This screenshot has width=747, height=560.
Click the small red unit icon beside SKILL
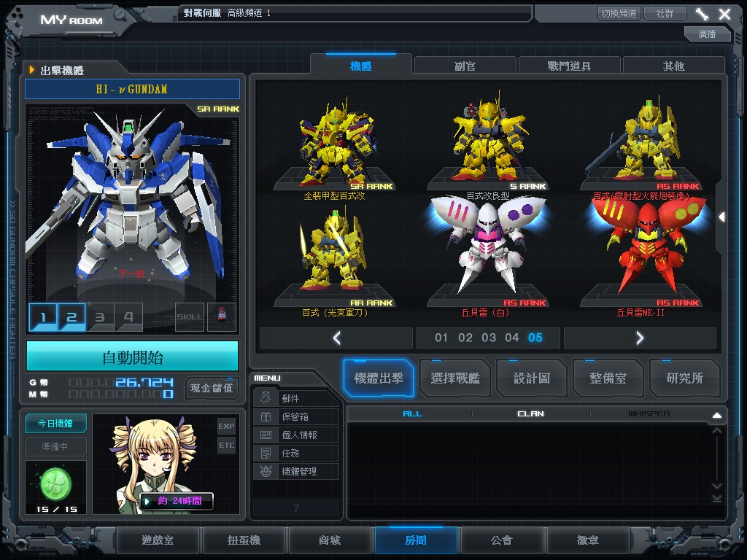tap(221, 317)
